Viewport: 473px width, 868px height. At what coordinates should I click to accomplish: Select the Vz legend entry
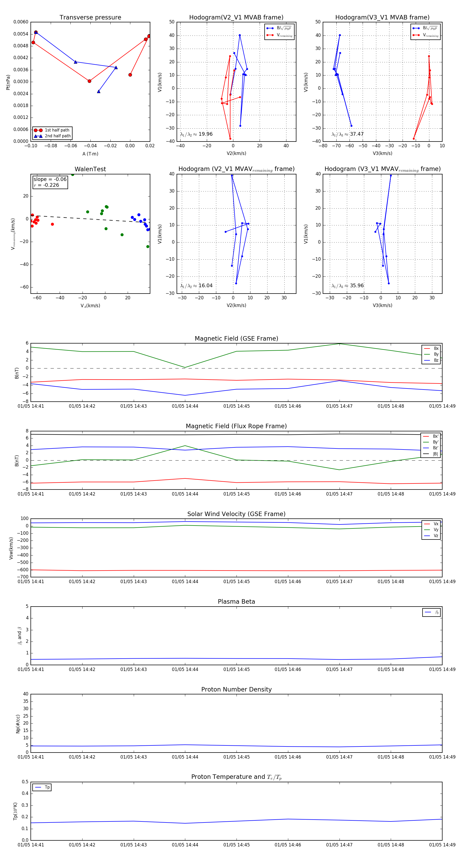coord(431,536)
